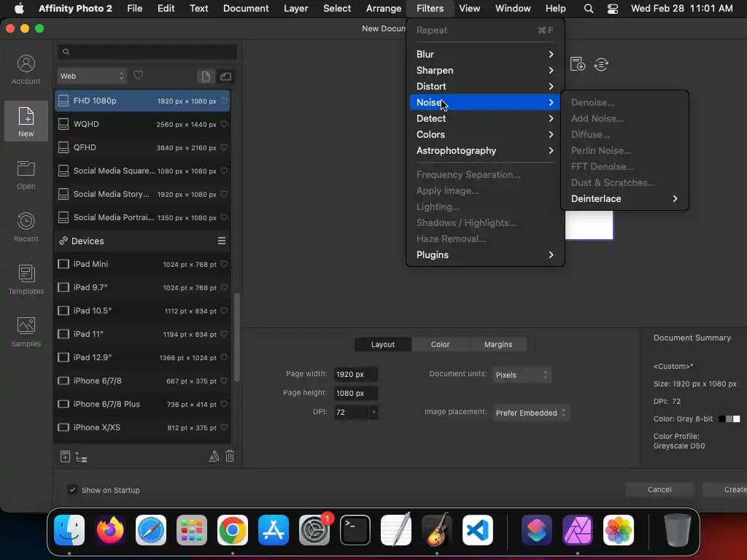Expand the Blur filters submenu

point(484,54)
